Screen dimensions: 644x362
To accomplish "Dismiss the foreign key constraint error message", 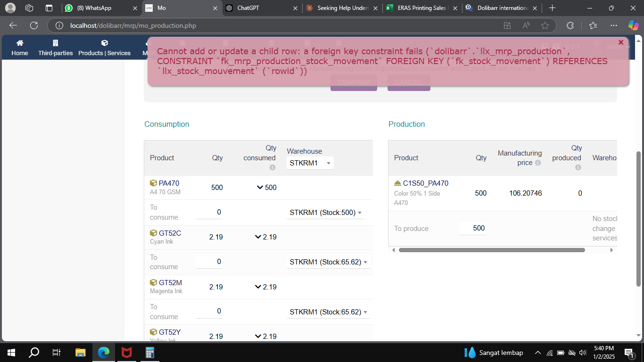I will (x=621, y=42).
